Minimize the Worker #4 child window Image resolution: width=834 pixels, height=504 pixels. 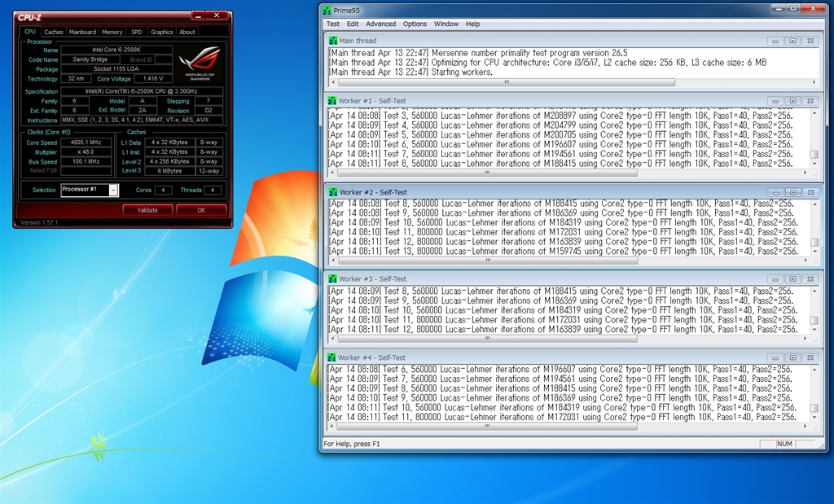pos(775,357)
